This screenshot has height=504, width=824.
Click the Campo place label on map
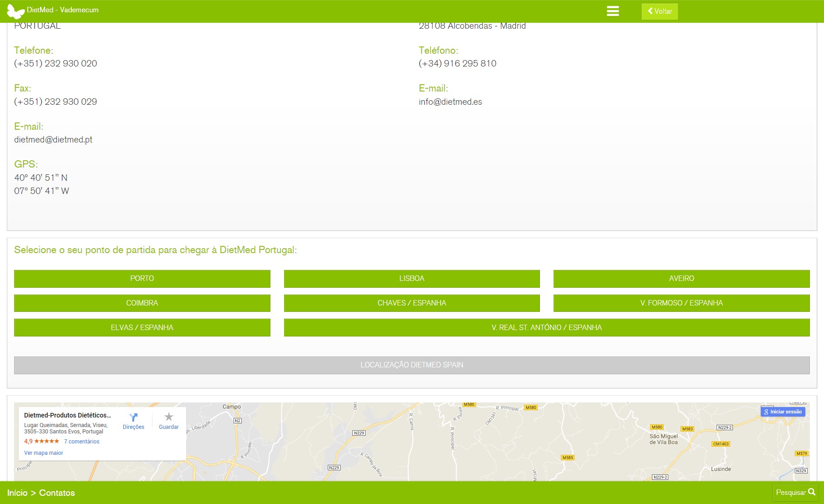[232, 407]
